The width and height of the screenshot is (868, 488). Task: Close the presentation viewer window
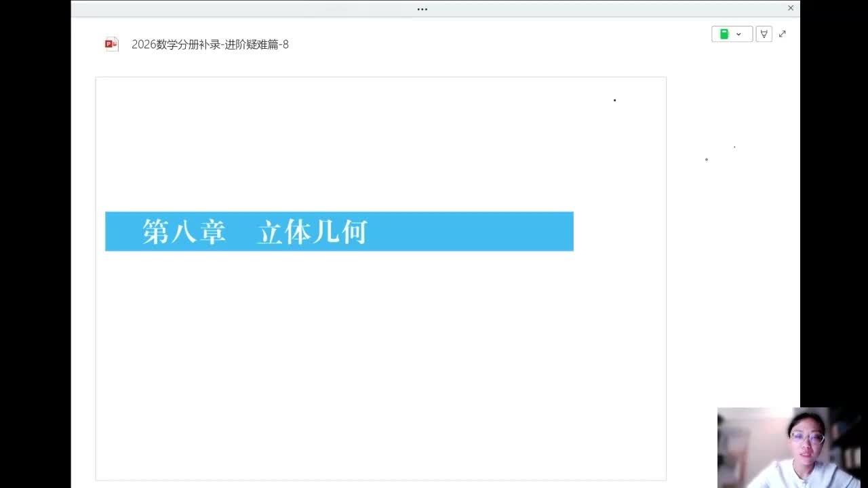tap(791, 8)
